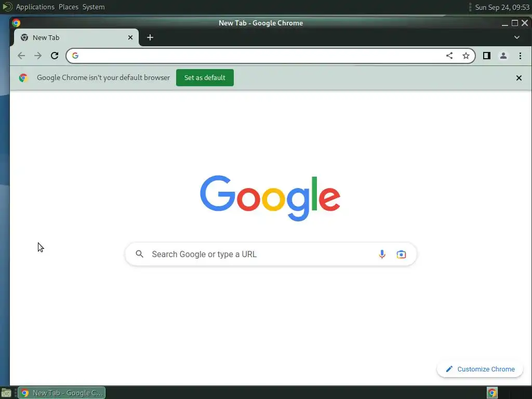The image size is (532, 399).
Task: Open the Applications menu
Action: (35, 7)
